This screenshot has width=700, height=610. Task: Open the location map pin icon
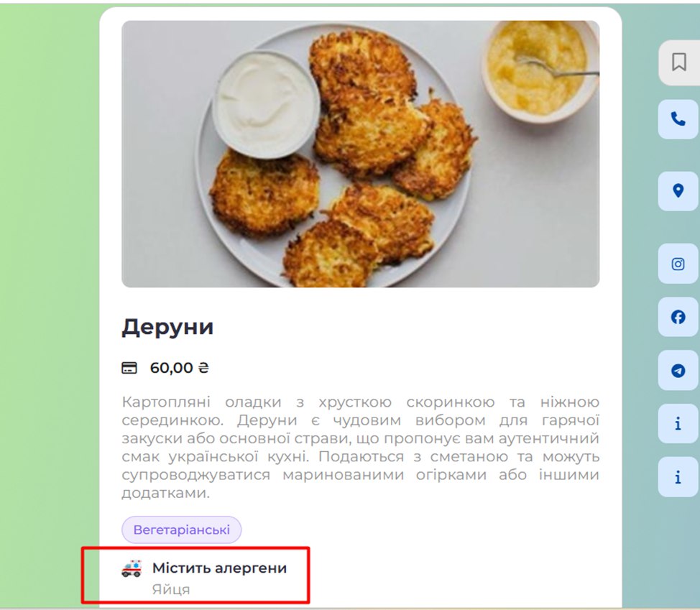678,190
